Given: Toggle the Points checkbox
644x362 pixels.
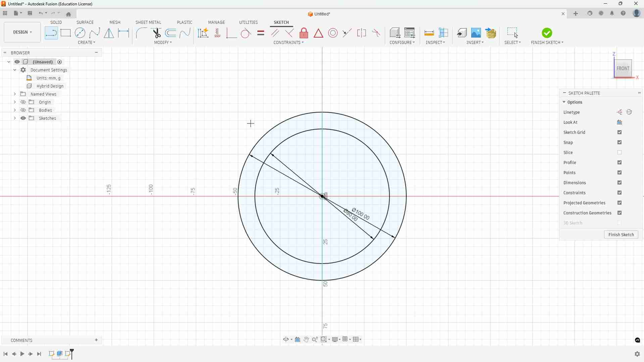Looking at the screenshot, I should (620, 173).
